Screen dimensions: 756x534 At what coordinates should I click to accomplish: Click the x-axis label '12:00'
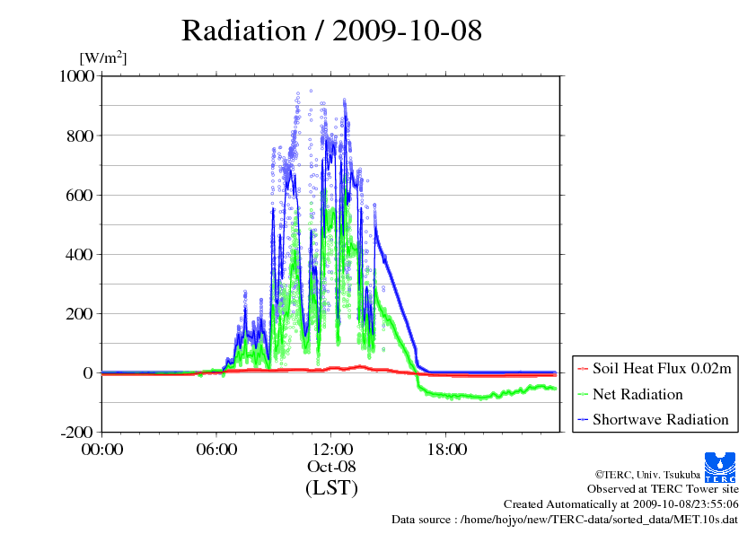(332, 450)
